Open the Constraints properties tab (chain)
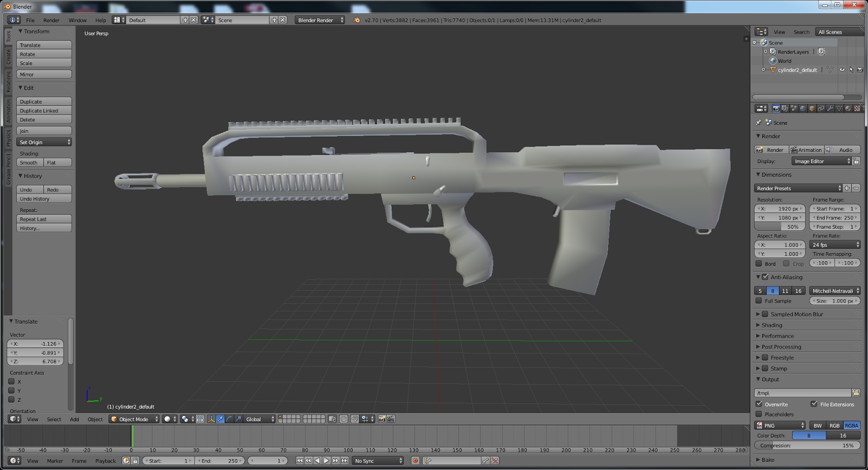Image resolution: width=868 pixels, height=470 pixels. click(x=821, y=108)
